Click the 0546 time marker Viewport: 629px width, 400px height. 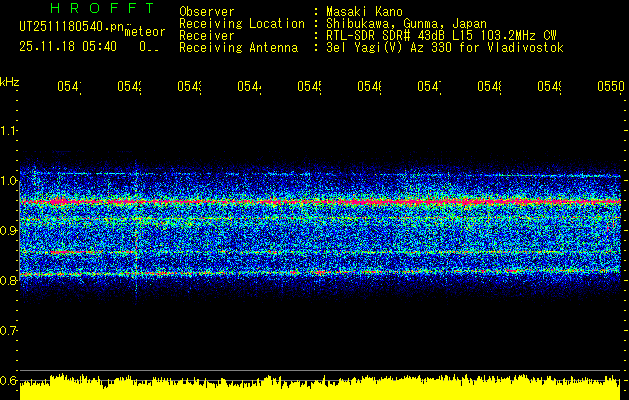click(369, 87)
